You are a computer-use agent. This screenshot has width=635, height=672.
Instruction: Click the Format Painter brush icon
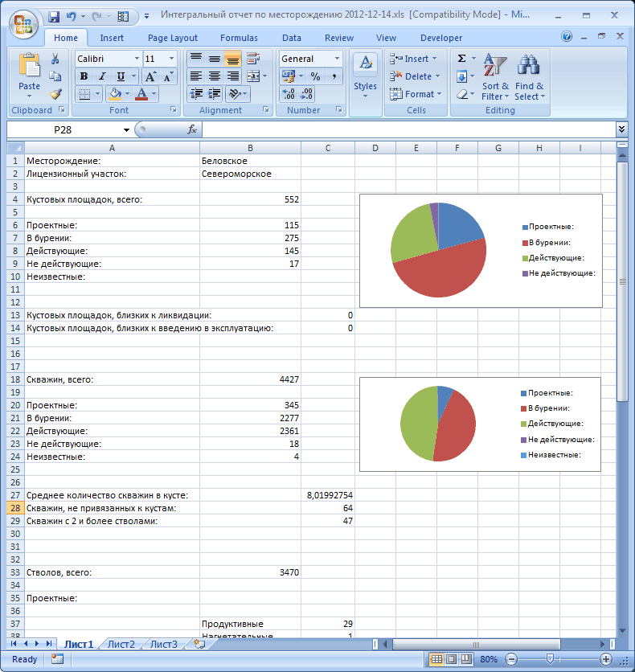[x=55, y=94]
